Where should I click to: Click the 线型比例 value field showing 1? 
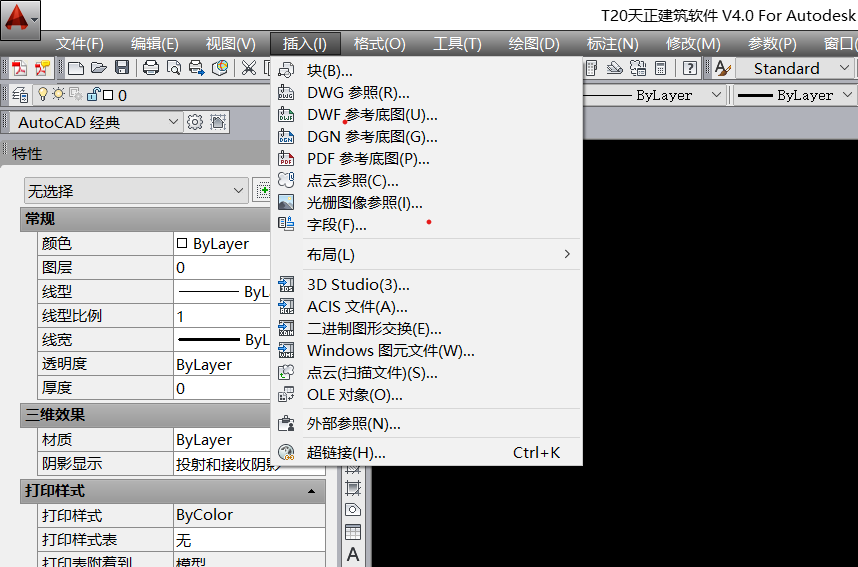(x=222, y=316)
